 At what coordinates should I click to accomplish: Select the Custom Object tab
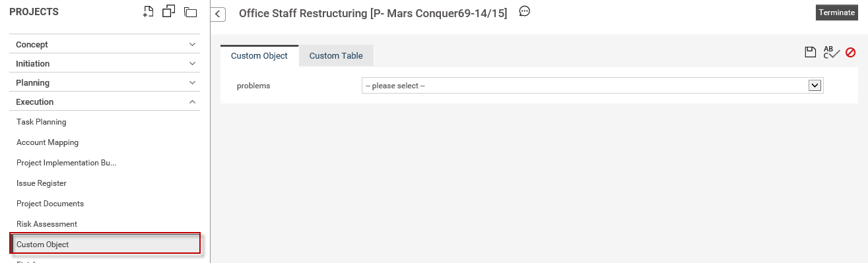point(259,56)
